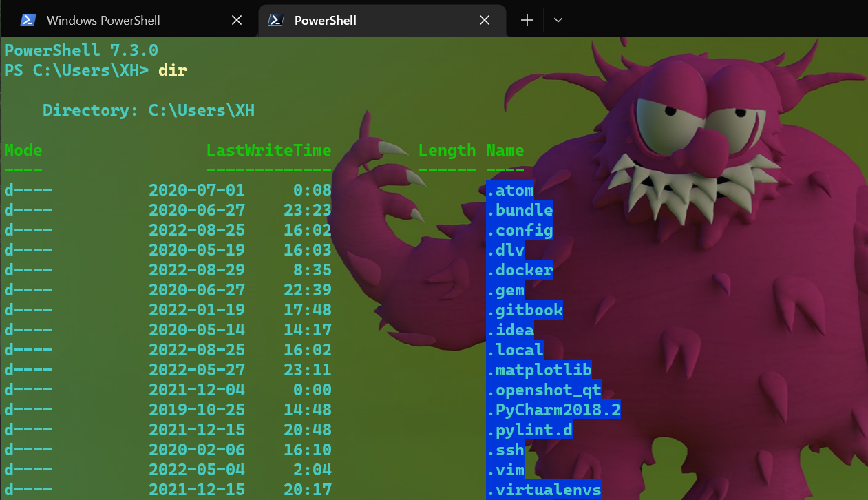The width and height of the screenshot is (868, 500).
Task: Click the .bundle folder name
Action: pos(520,210)
